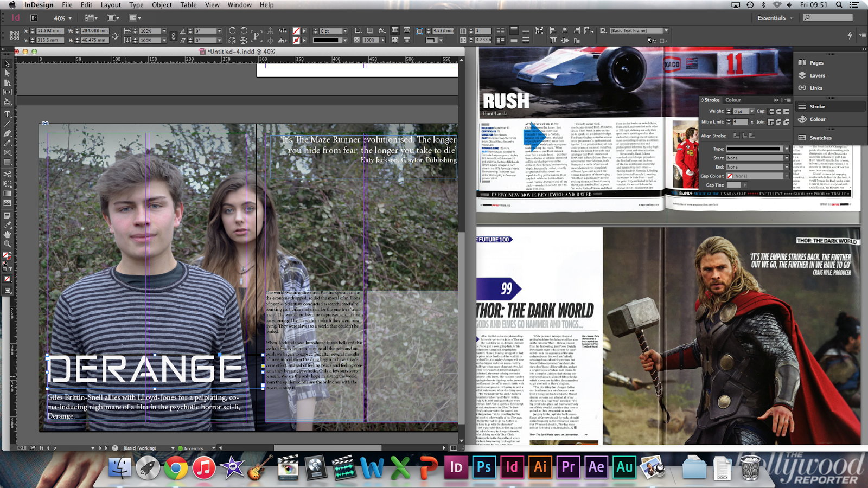
Task: Open the Layout menu
Action: (x=111, y=5)
